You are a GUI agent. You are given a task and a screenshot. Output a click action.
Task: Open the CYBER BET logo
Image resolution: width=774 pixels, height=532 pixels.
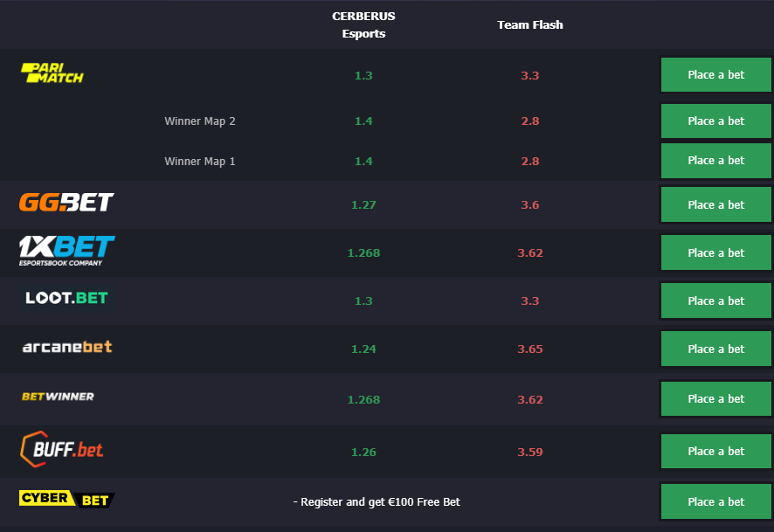click(66, 499)
